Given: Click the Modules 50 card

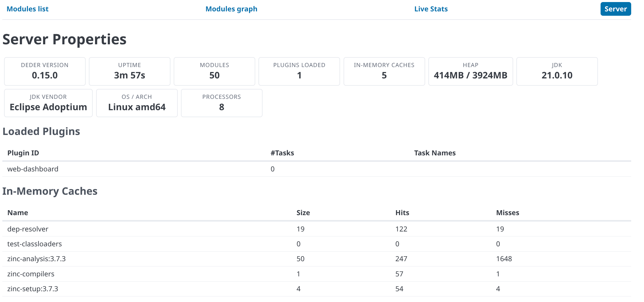Looking at the screenshot, I should click(x=214, y=71).
